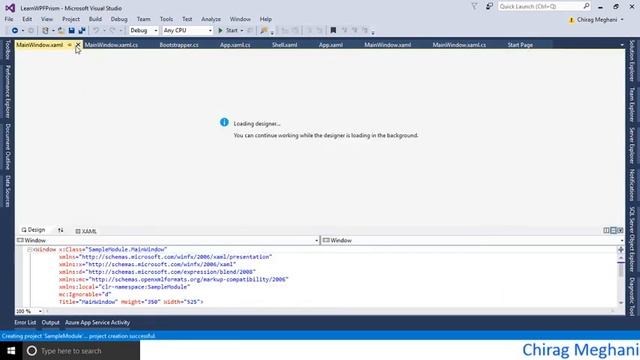Switch to the Start Page tab
Viewport: 640px width, 360px height.
point(520,45)
